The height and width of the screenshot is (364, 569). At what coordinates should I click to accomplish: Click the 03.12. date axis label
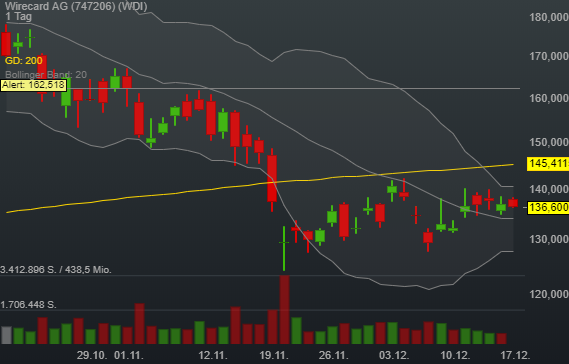pyautogui.click(x=394, y=355)
